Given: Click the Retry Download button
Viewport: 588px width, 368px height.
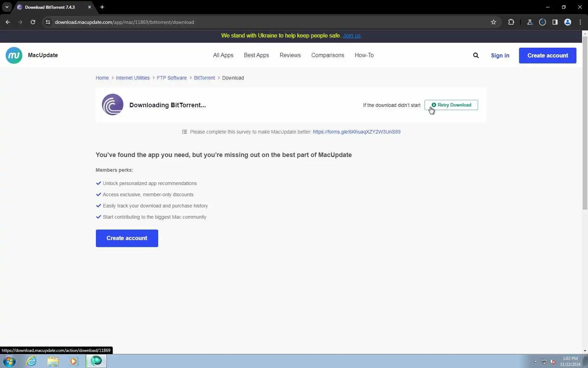Looking at the screenshot, I should (x=451, y=105).
